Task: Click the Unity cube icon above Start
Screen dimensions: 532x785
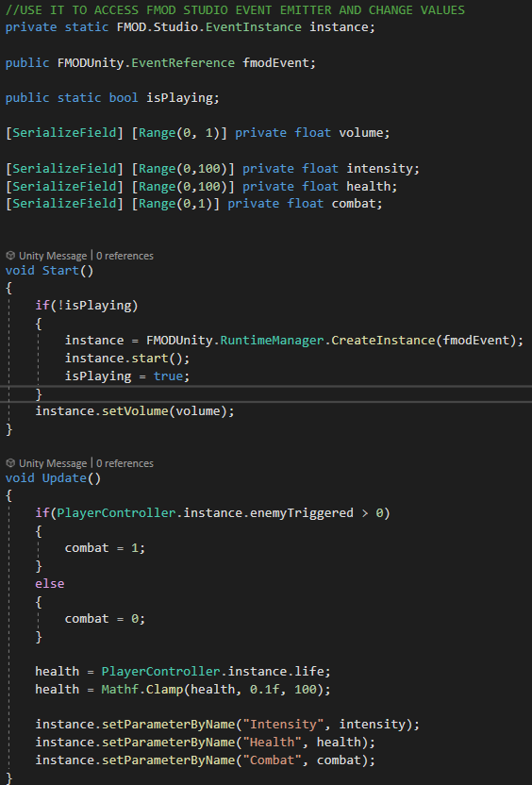Action: pyautogui.click(x=10, y=256)
